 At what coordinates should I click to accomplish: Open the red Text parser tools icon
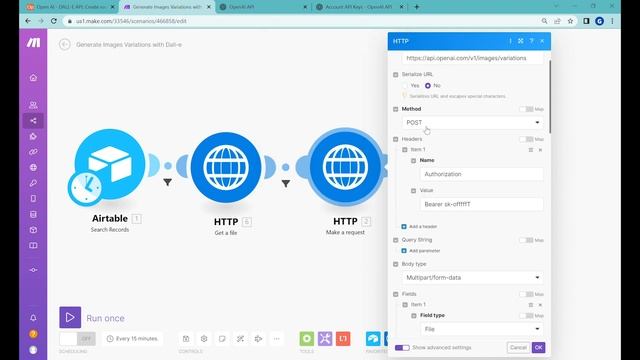343,338
